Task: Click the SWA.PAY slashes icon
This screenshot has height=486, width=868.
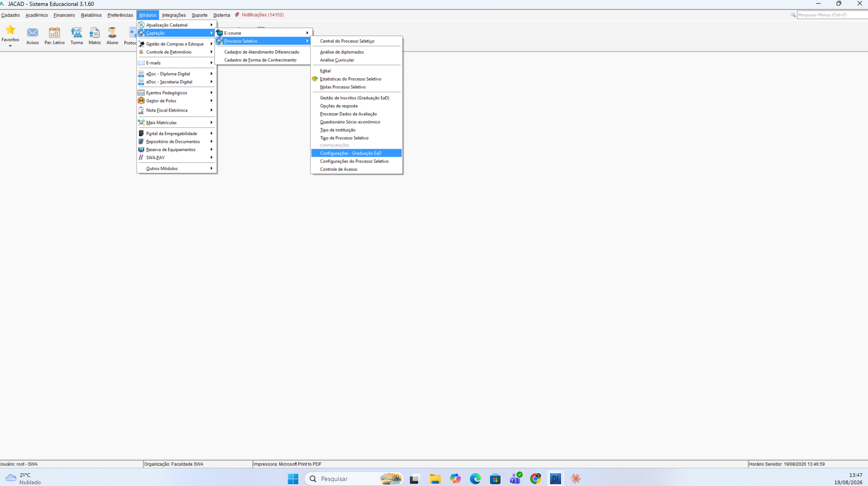Action: click(141, 157)
